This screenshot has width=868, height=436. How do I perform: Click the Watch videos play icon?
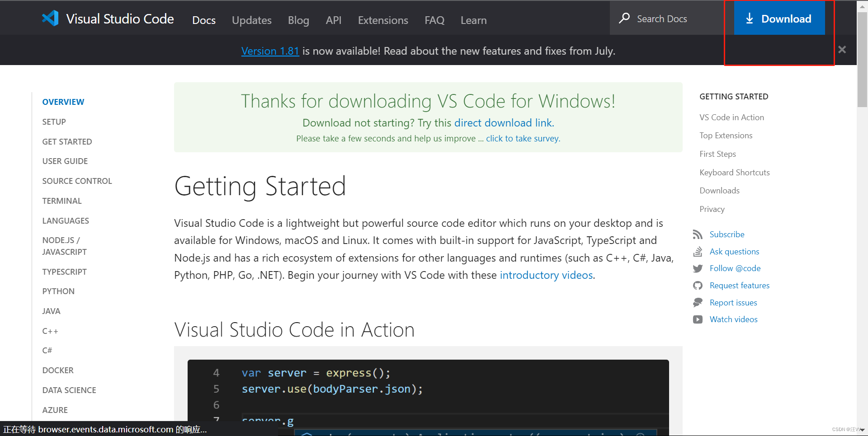pos(698,319)
